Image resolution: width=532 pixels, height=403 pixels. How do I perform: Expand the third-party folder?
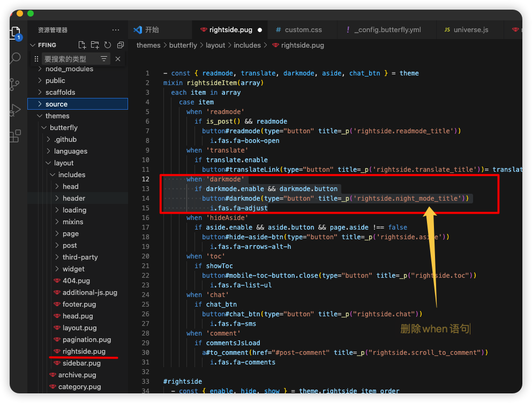[x=80, y=257]
